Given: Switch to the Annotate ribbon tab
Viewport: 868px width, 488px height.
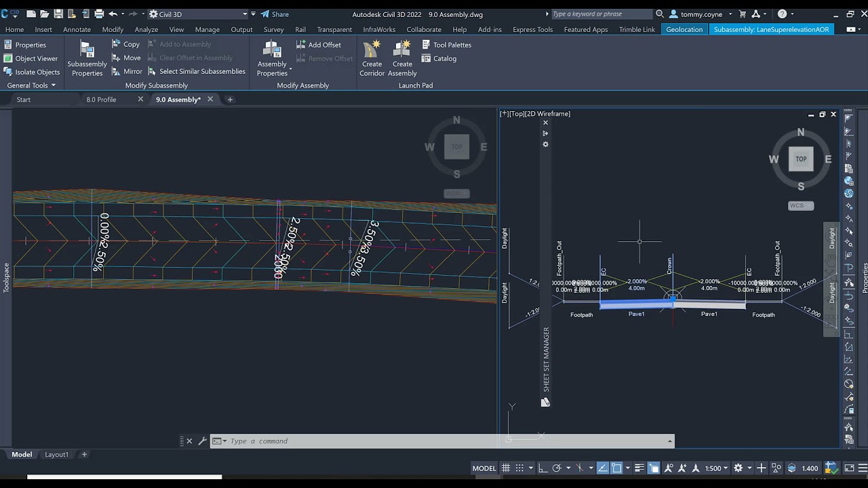Looking at the screenshot, I should (77, 29).
